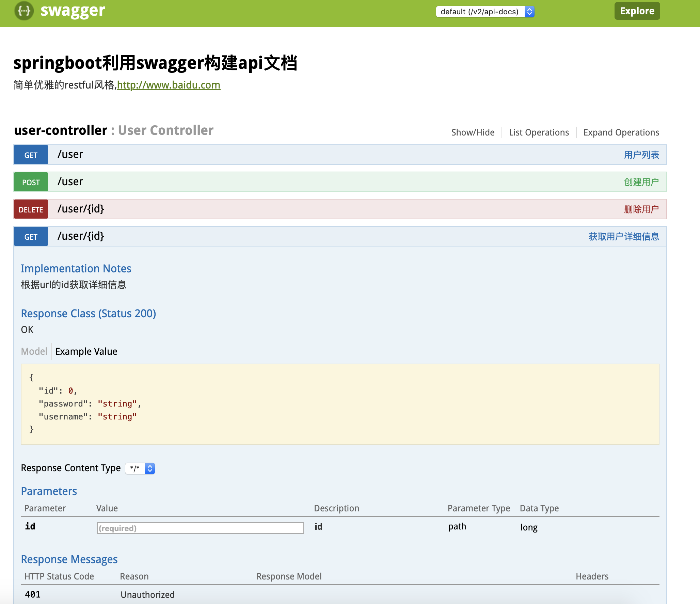700x604 pixels.
Task: Expand the POST /user path
Action: tap(70, 182)
